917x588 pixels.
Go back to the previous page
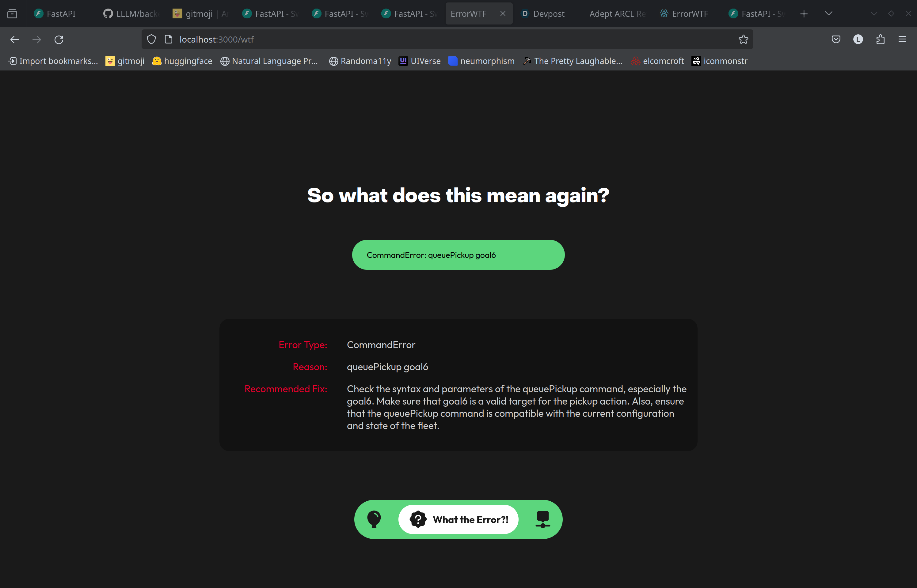[15, 39]
